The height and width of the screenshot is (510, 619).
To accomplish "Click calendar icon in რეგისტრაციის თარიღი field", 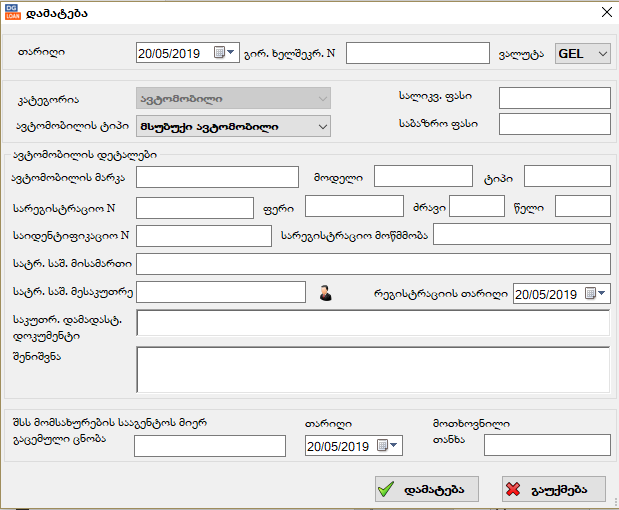I will (590, 294).
